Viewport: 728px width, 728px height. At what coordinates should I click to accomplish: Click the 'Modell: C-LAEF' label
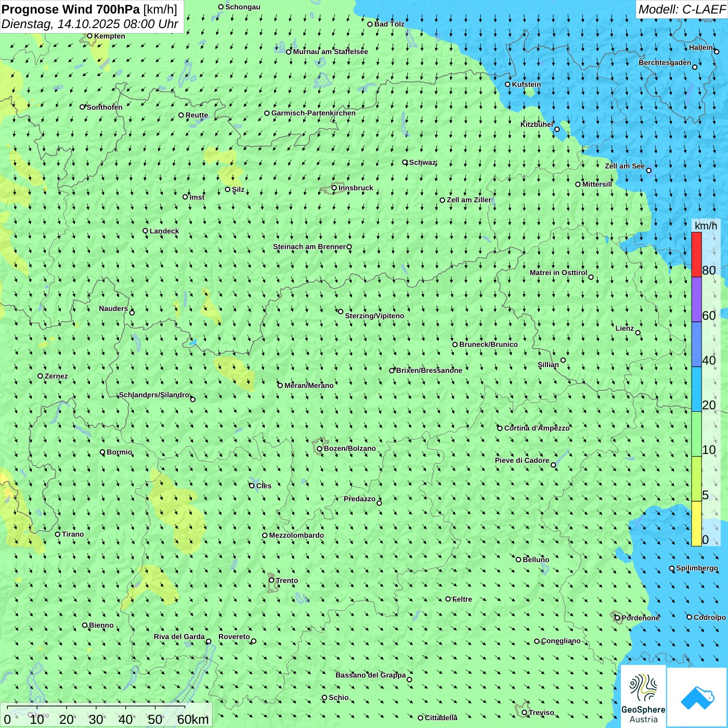[x=681, y=9]
